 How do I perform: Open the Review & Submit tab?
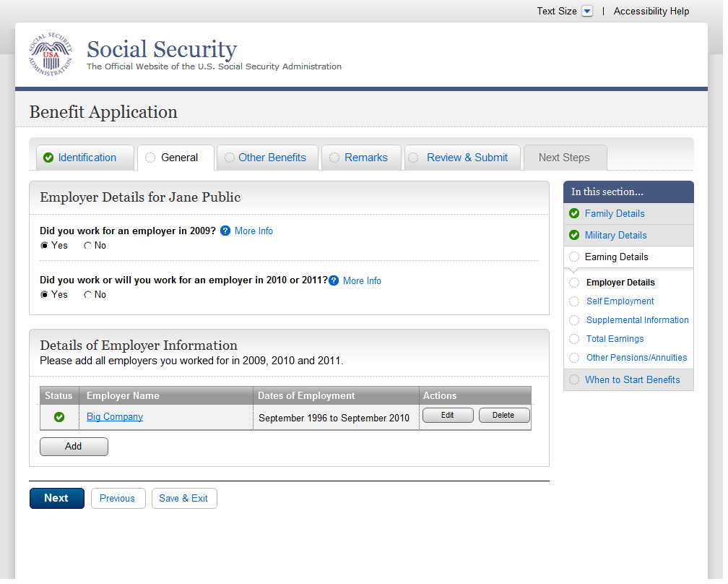467,158
